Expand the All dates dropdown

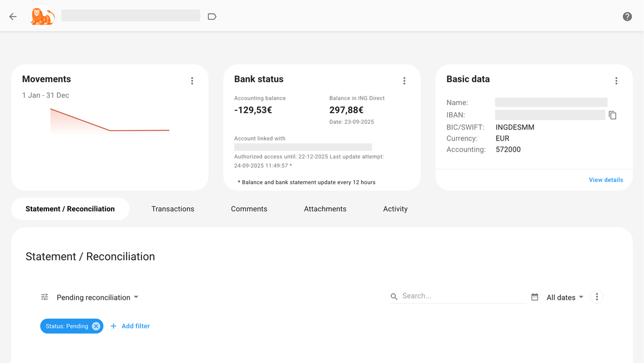565,297
